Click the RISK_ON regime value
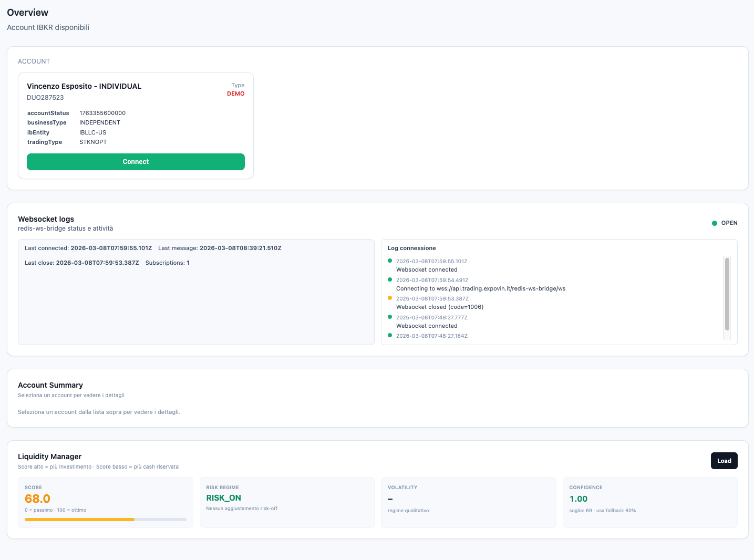This screenshot has width=754, height=560. [223, 498]
